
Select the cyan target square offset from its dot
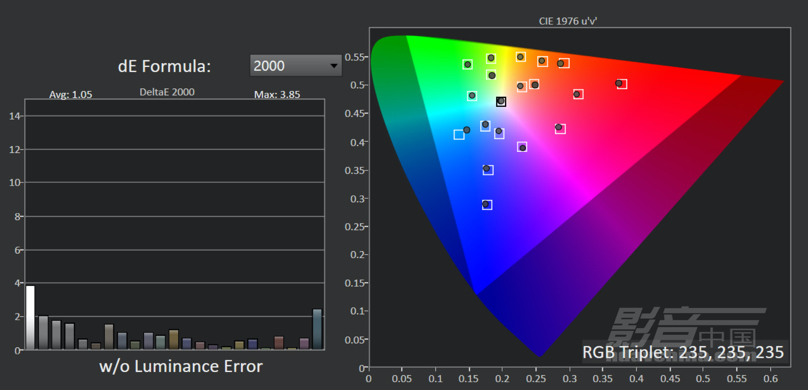click(459, 134)
